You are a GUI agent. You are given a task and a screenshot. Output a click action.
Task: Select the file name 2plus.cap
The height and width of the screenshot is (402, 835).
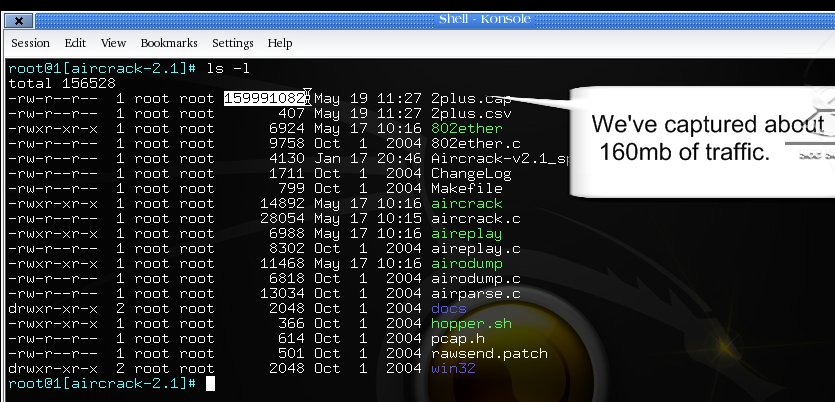[471, 99]
